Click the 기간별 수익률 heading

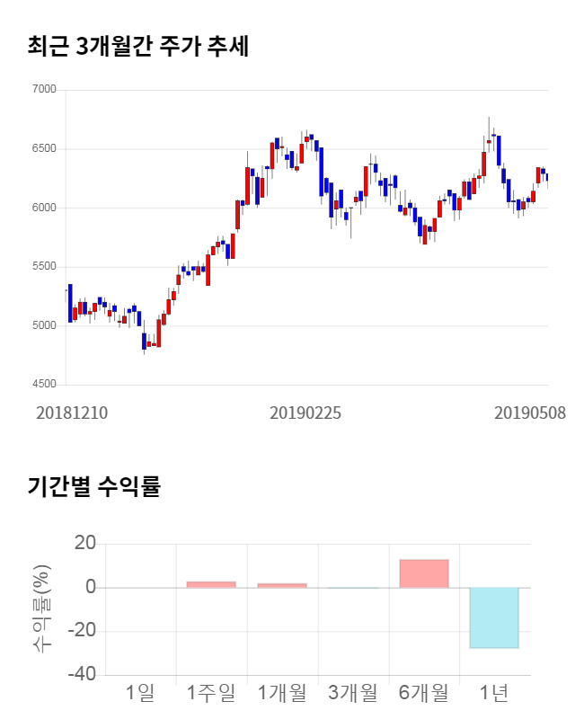[93, 487]
